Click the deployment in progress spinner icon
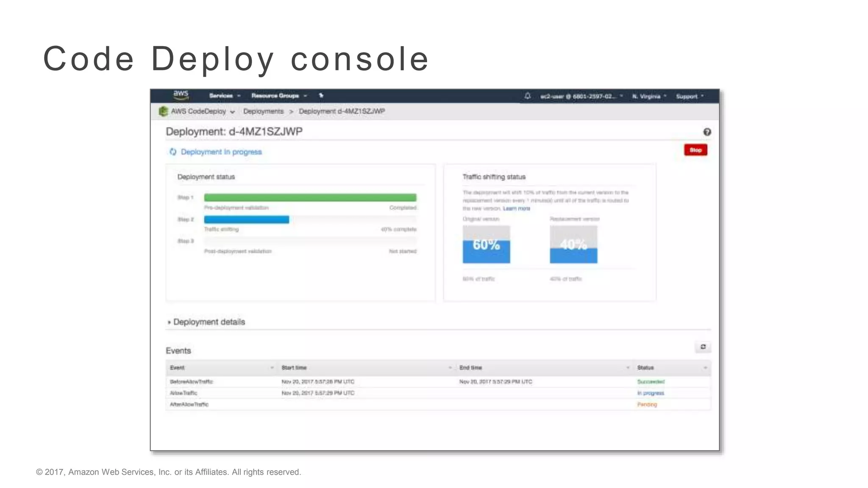Screen dimensions: 868x488 [x=173, y=152]
